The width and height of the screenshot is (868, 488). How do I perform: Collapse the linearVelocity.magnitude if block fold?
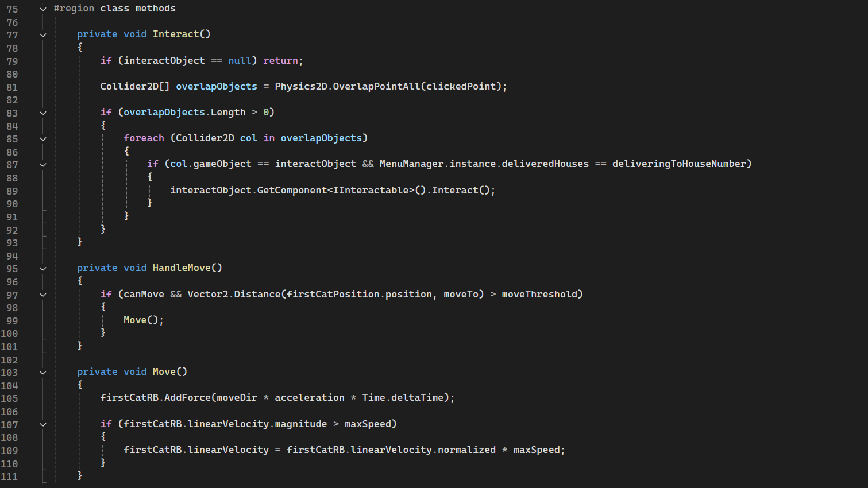click(x=43, y=425)
